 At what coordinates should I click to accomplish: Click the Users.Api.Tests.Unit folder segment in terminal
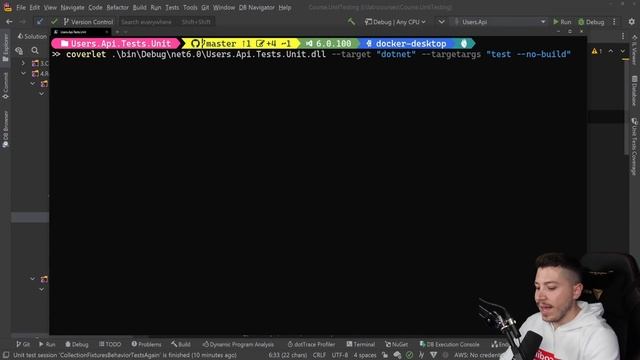click(116, 43)
